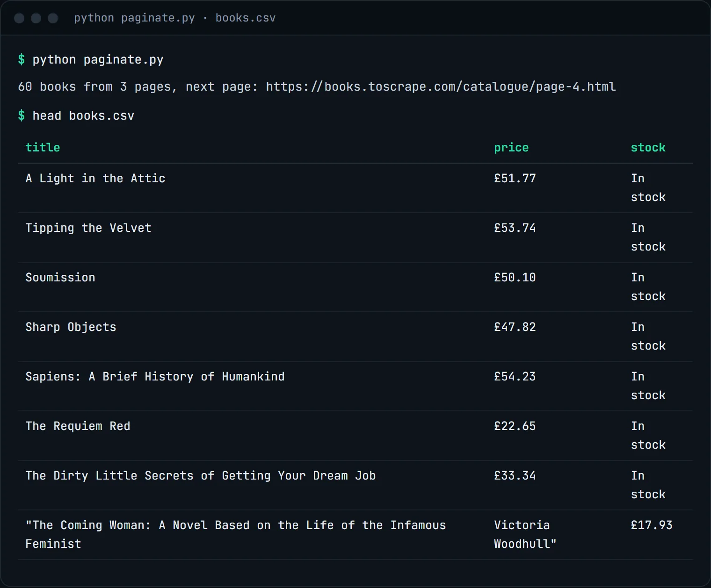711x588 pixels.
Task: Select the 'A Light in the Attic' title
Action: (95, 179)
